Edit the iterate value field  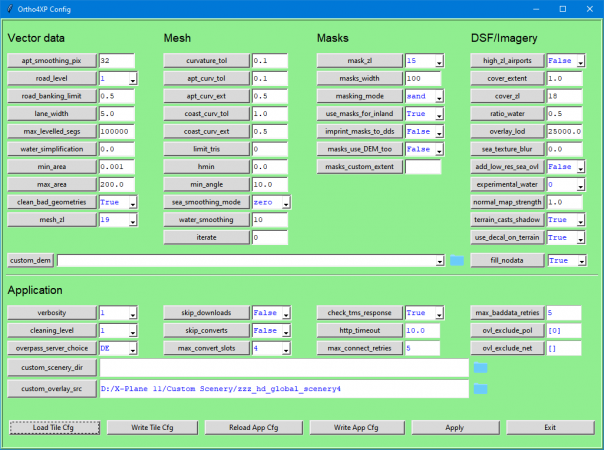[270, 238]
